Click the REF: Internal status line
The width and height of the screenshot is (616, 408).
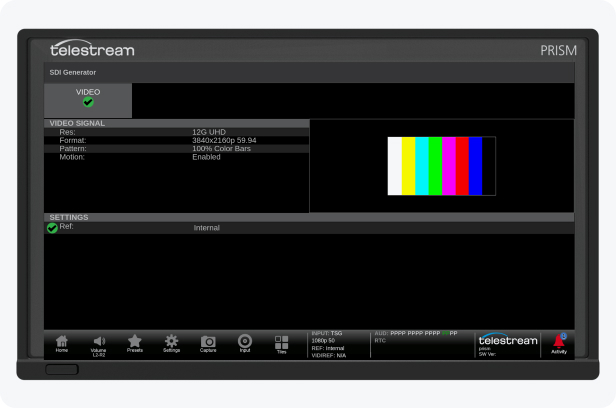click(328, 348)
